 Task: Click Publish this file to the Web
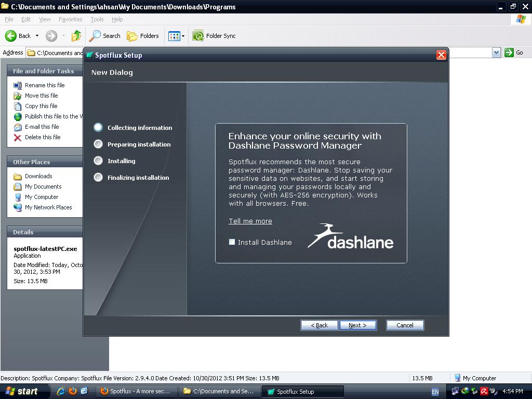54,116
